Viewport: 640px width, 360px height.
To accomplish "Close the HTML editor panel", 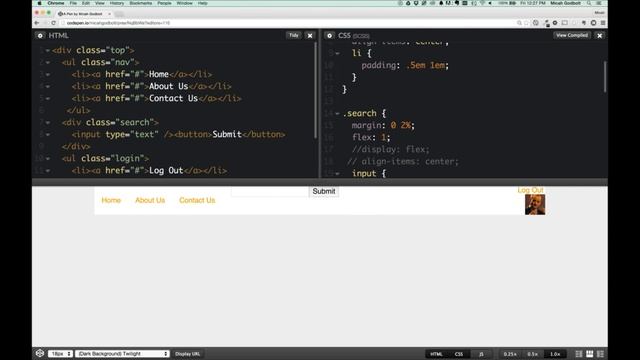I will point(310,36).
